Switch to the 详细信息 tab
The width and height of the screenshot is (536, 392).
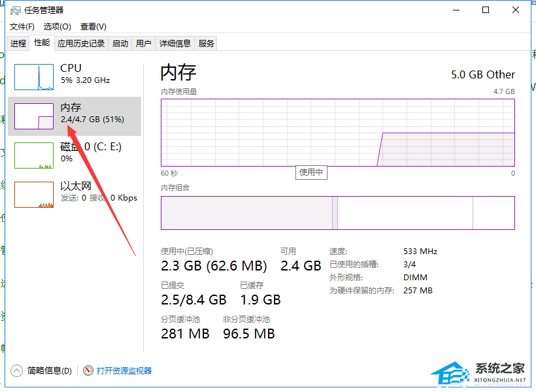click(x=175, y=44)
